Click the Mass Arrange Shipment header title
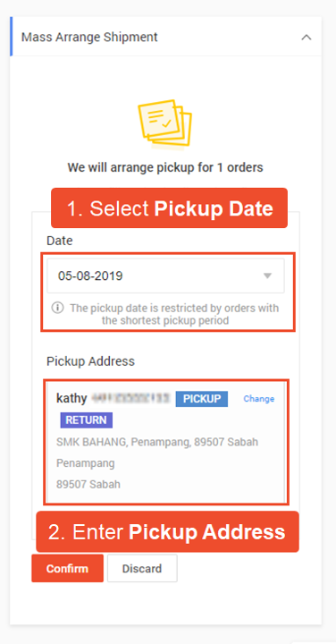This screenshot has width=336, height=644. click(x=89, y=37)
